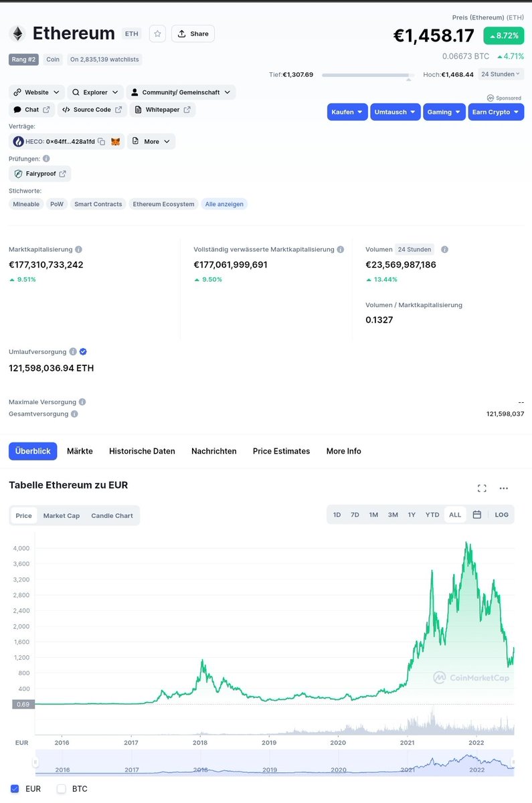Change the 24 Stunden range dropdown

pyautogui.click(x=501, y=74)
